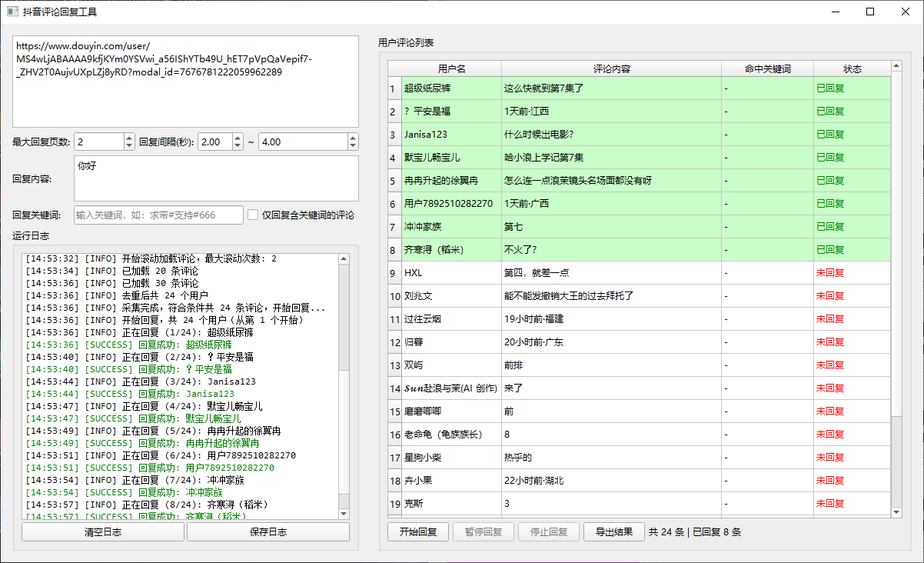The height and width of the screenshot is (563, 924).
Task: Sort by 用户名 column header
Action: (452, 69)
